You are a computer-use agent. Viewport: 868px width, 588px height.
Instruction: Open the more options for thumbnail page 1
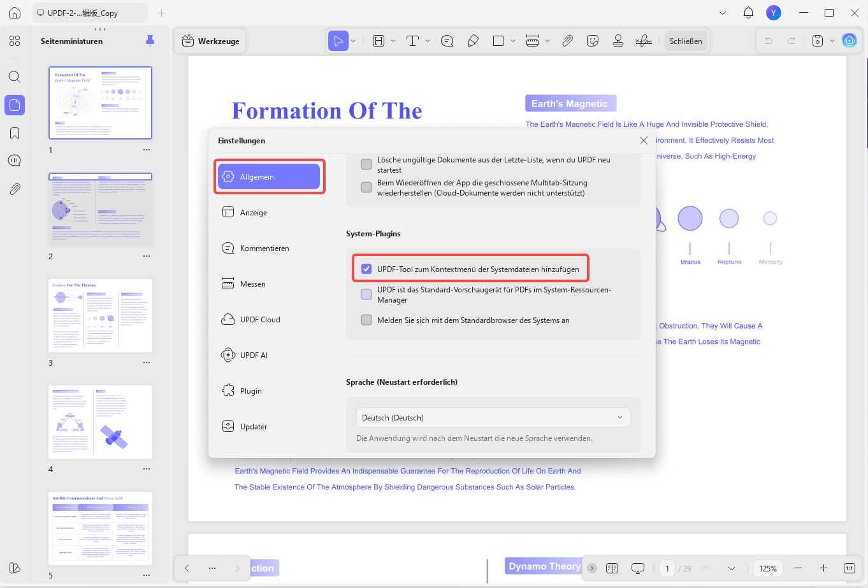pos(147,150)
